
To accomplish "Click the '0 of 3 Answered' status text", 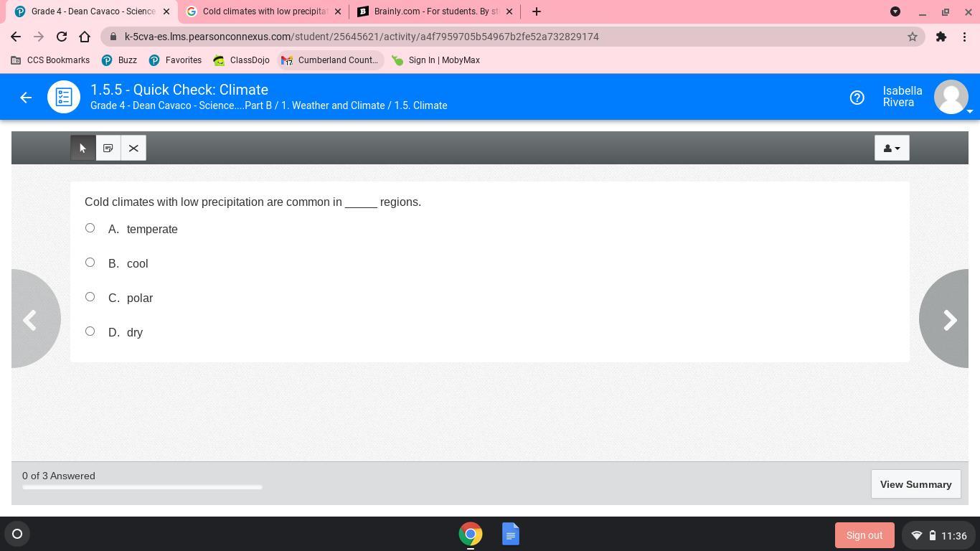I will 59,476.
